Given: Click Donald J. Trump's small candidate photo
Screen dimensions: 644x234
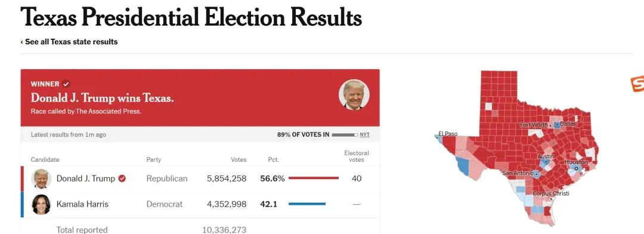Looking at the screenshot, I should point(41,179).
